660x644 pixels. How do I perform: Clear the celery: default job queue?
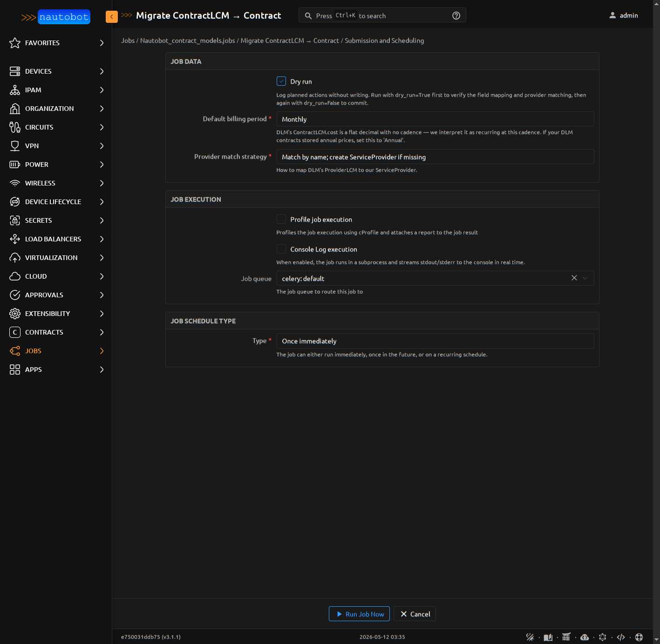coord(574,278)
